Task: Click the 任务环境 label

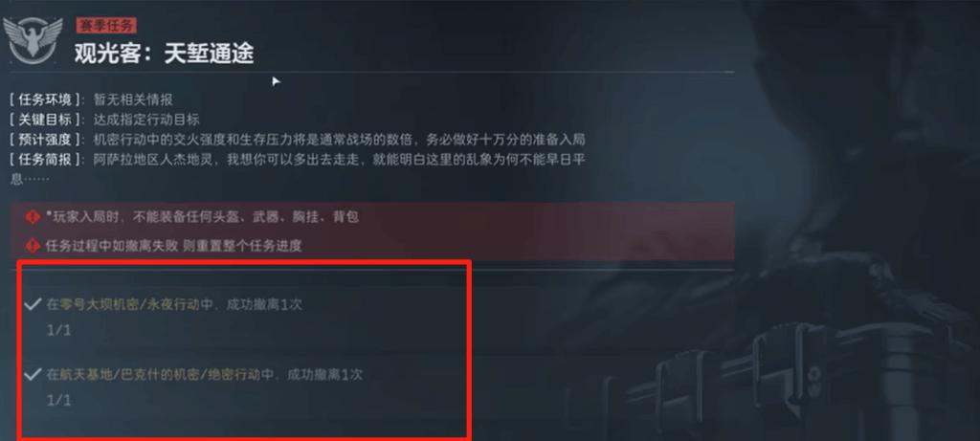Action: click(45, 99)
